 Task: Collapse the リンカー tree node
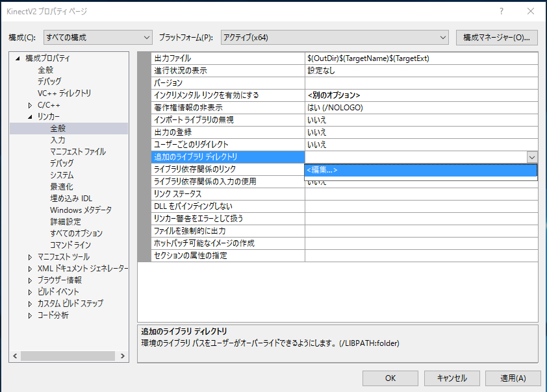[30, 117]
